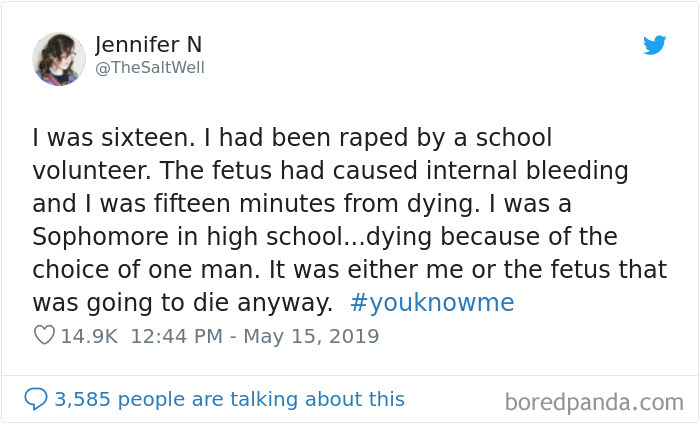
Task: Click the display name Jennifer N
Action: click(149, 45)
